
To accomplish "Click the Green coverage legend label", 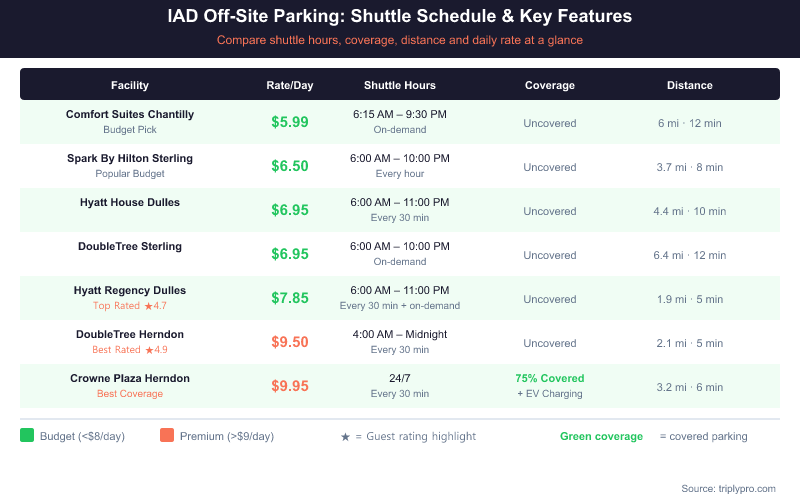I will [601, 436].
